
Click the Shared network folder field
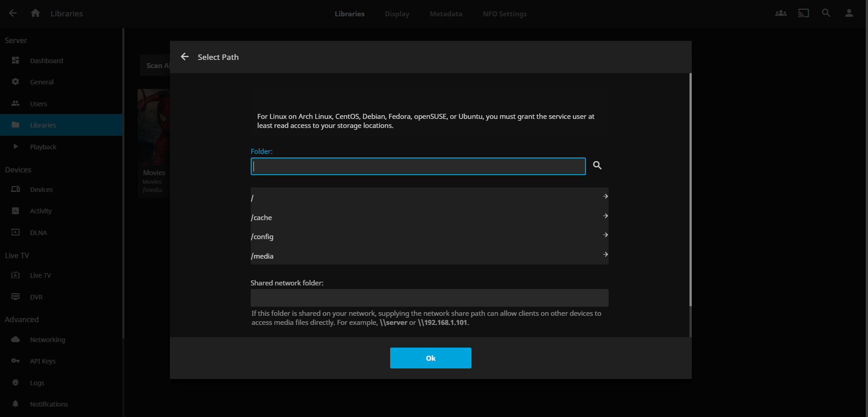coord(429,298)
